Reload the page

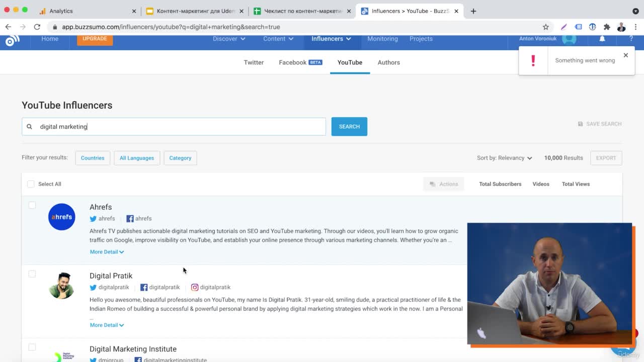tap(37, 27)
